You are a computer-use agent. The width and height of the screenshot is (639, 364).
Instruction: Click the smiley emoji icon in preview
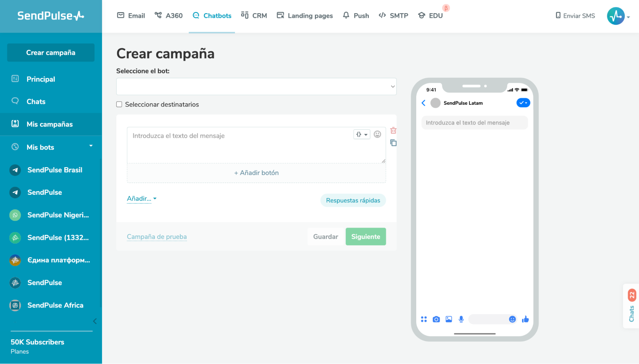coord(512,319)
